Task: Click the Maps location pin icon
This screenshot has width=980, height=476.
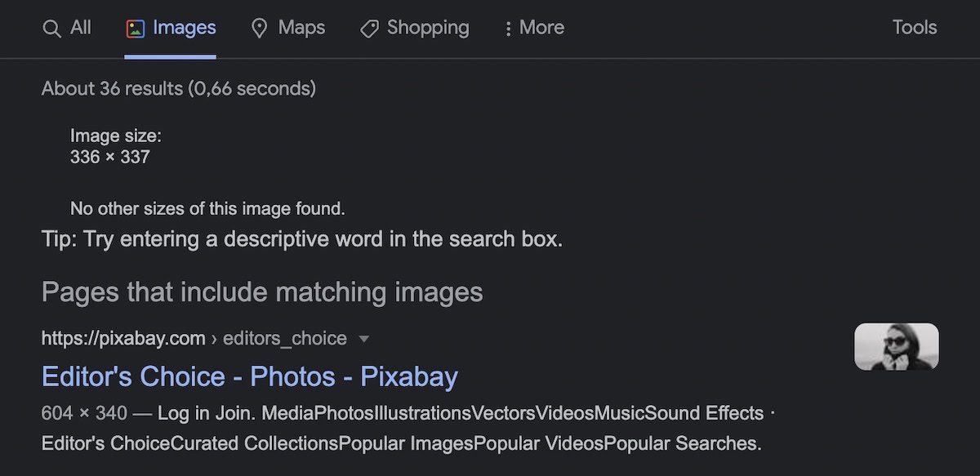Action: click(x=260, y=29)
